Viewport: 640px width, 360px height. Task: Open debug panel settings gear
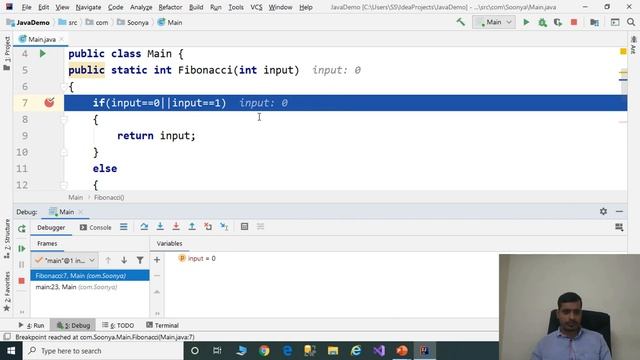pyautogui.click(x=603, y=211)
